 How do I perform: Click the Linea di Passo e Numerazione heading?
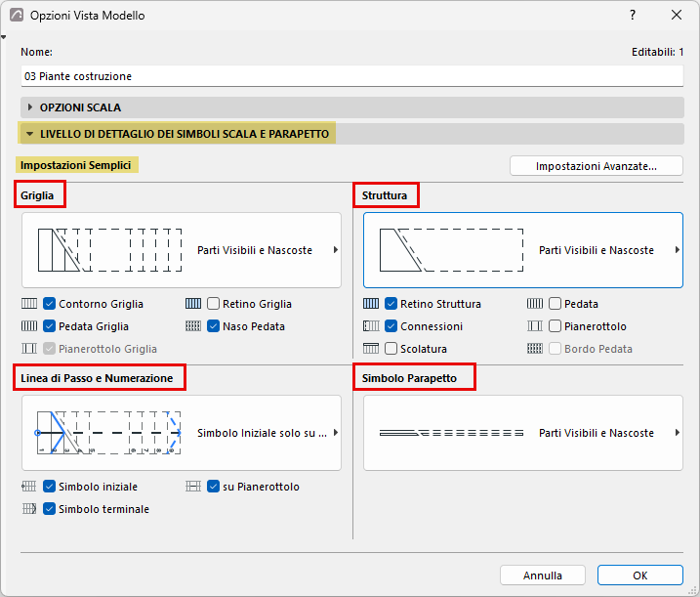click(x=97, y=378)
